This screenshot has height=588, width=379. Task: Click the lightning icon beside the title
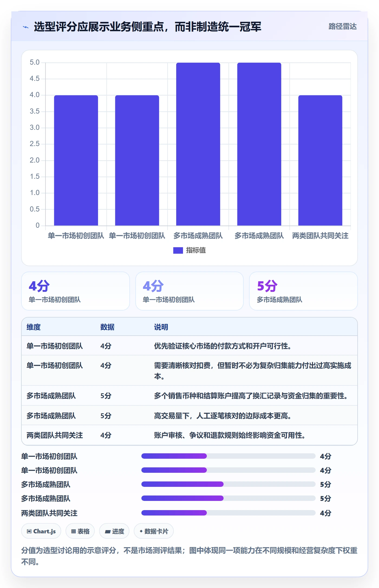26,27
